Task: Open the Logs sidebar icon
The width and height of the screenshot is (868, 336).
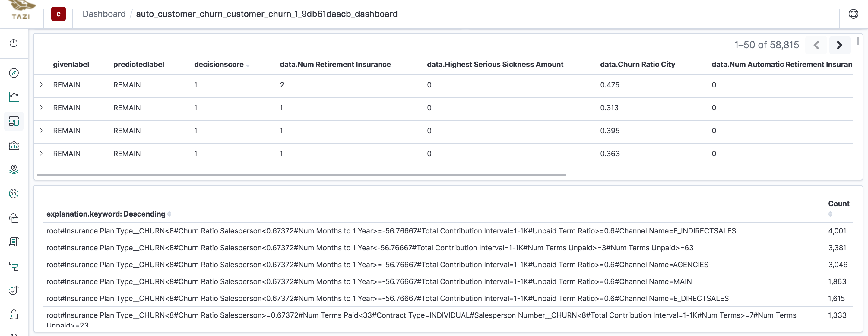Action: pyautogui.click(x=14, y=242)
